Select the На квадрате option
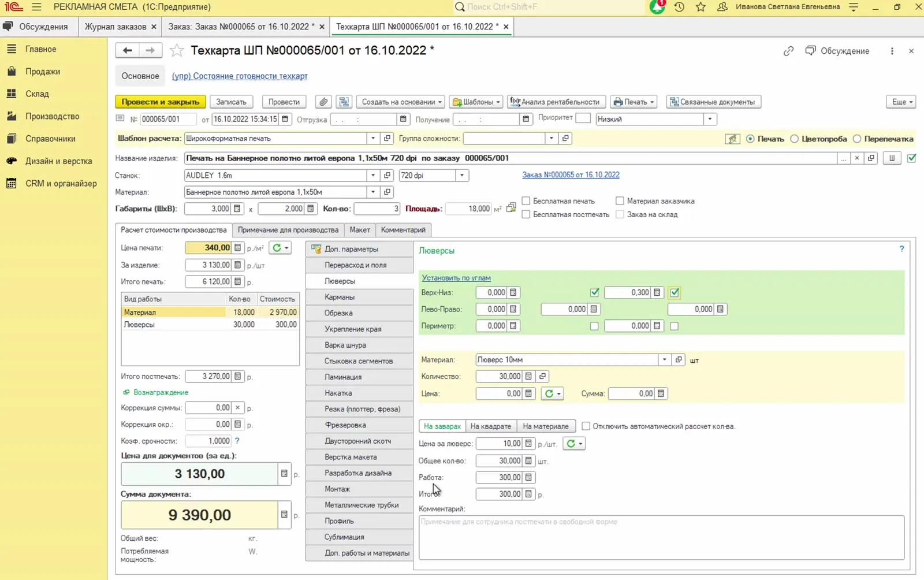 coord(490,426)
